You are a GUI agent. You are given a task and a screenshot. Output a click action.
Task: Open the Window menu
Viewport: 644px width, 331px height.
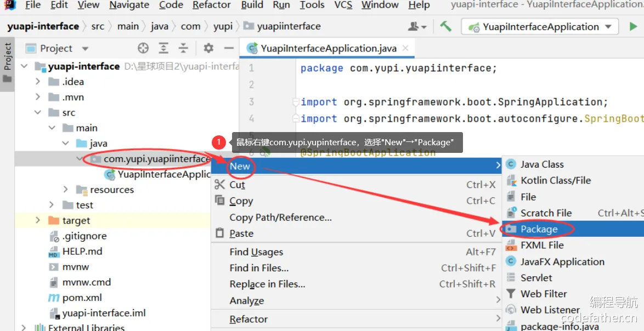point(380,5)
